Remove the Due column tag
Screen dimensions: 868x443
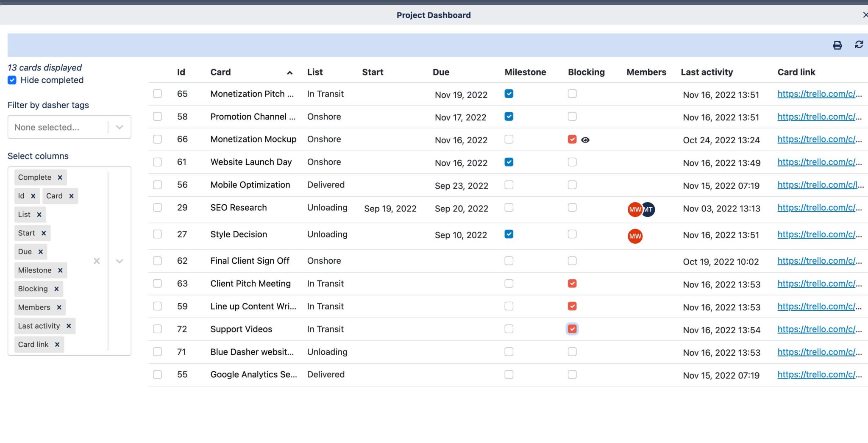point(41,251)
